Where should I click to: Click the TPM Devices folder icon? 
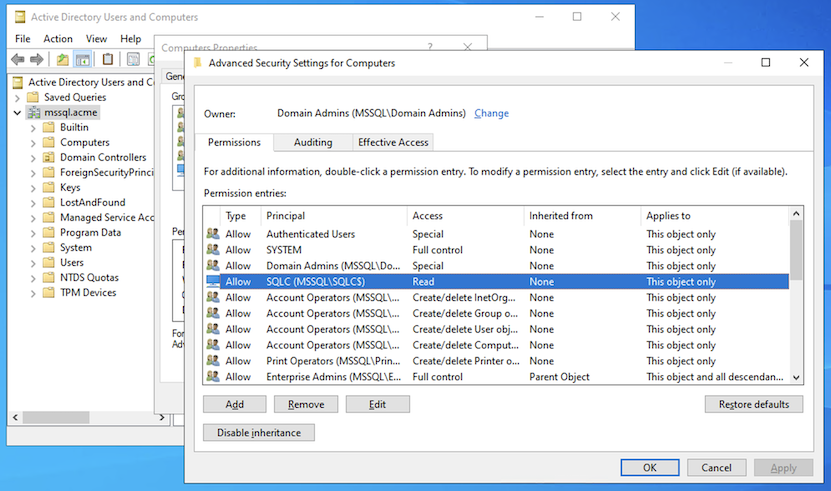pyautogui.click(x=49, y=293)
